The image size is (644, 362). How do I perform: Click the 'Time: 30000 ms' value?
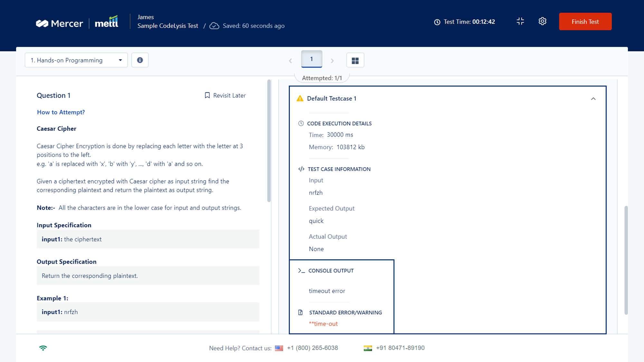point(331,135)
